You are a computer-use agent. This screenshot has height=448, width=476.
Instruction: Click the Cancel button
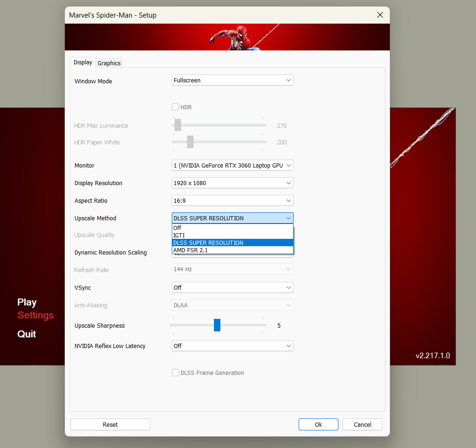[363, 424]
